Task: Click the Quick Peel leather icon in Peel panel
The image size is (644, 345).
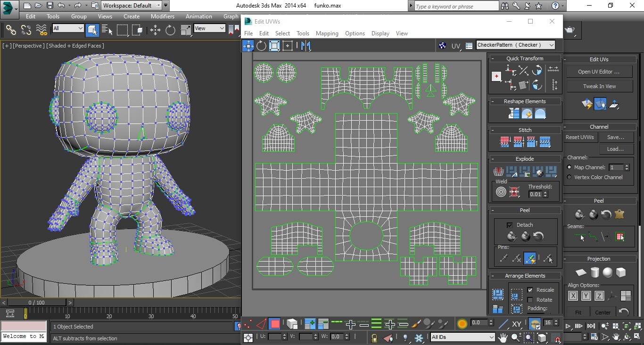Action: pyautogui.click(x=620, y=214)
